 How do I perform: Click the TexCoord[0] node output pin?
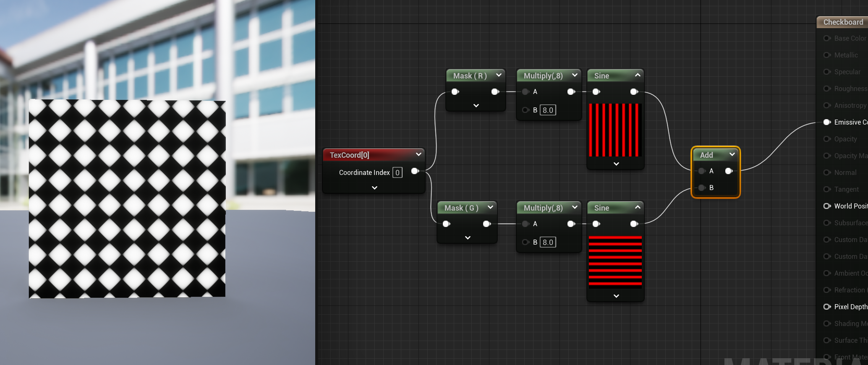[x=415, y=171]
